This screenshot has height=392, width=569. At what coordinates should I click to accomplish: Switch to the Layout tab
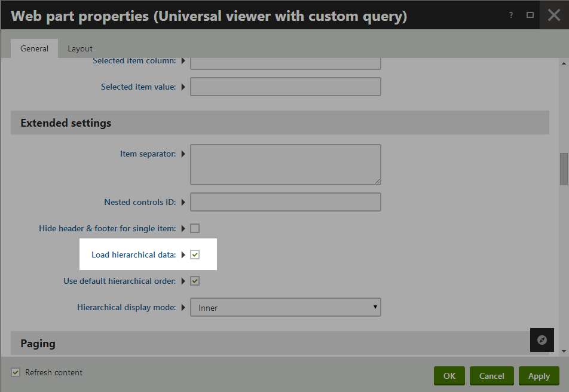tap(80, 48)
